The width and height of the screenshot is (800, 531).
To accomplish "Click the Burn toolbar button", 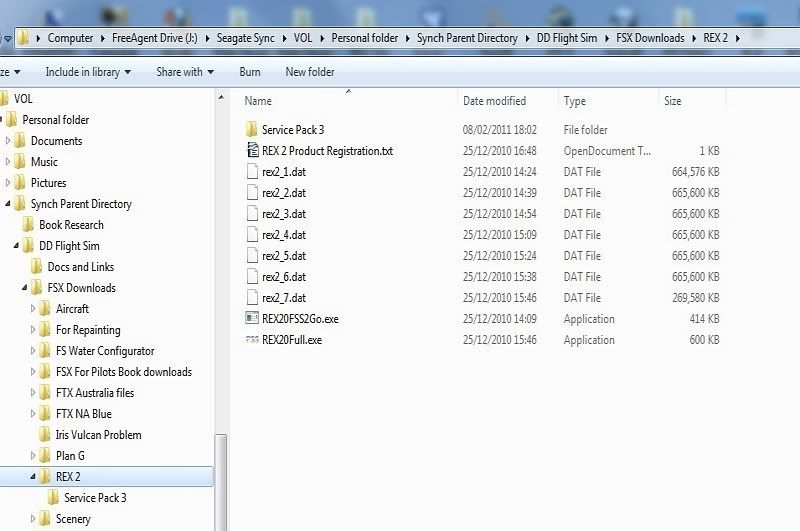I will click(x=250, y=72).
